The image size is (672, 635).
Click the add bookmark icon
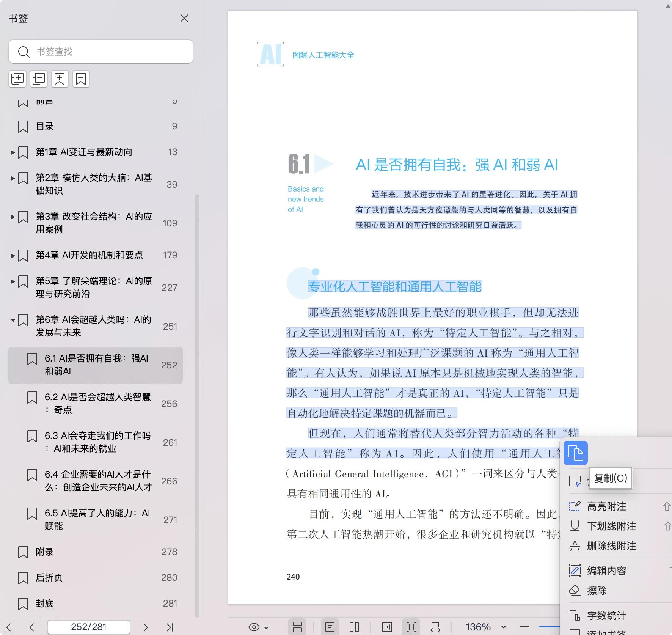[x=60, y=79]
